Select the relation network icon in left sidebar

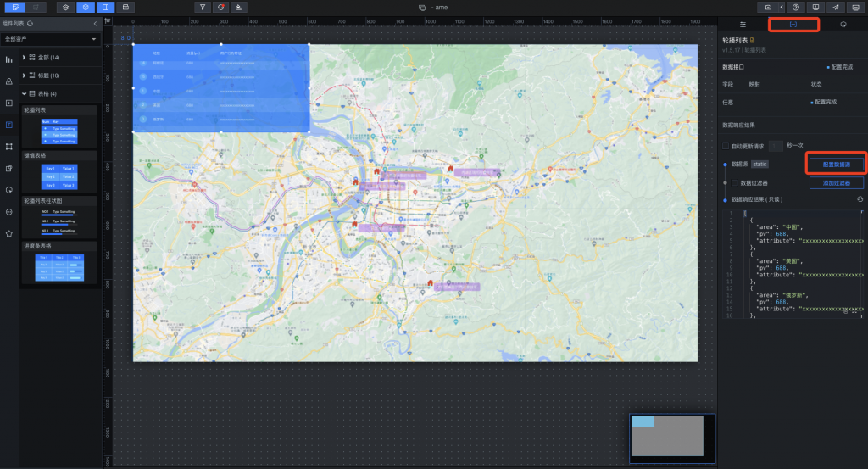click(8, 147)
